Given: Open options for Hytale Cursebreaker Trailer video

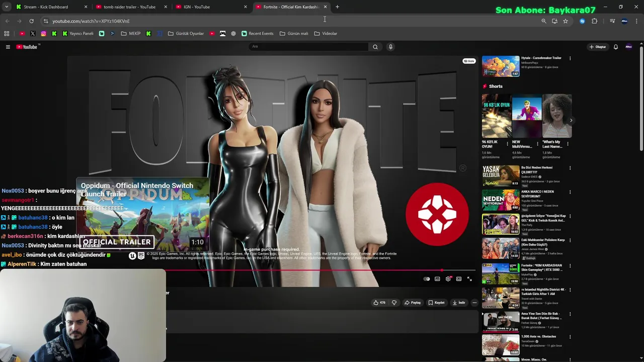Looking at the screenshot, I should [570, 58].
